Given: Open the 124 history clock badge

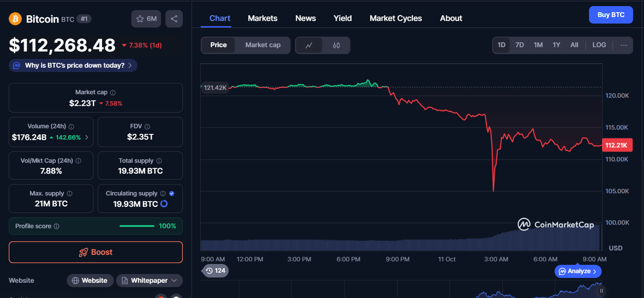Looking at the screenshot, I should (x=216, y=271).
